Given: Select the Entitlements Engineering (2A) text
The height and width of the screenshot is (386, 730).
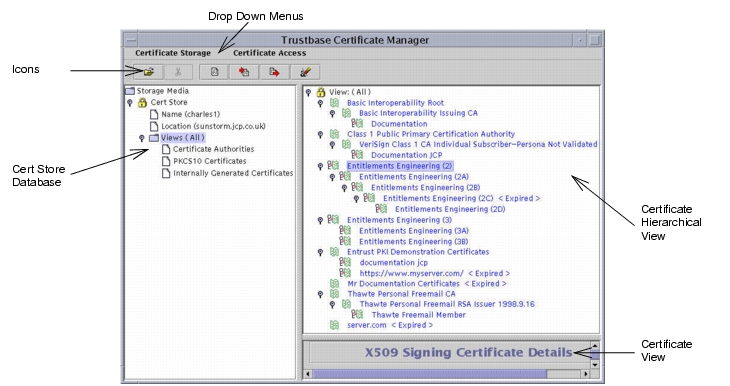Looking at the screenshot, I should click(414, 177).
